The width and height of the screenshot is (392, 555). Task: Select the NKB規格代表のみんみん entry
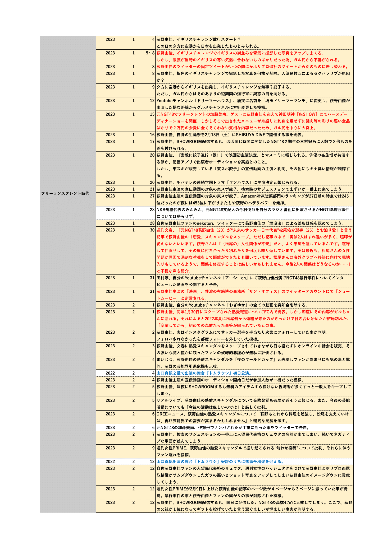coord(254,213)
